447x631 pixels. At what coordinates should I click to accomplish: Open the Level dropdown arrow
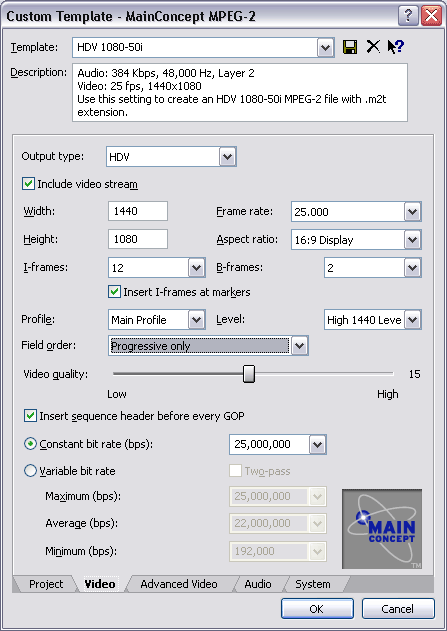click(412, 320)
